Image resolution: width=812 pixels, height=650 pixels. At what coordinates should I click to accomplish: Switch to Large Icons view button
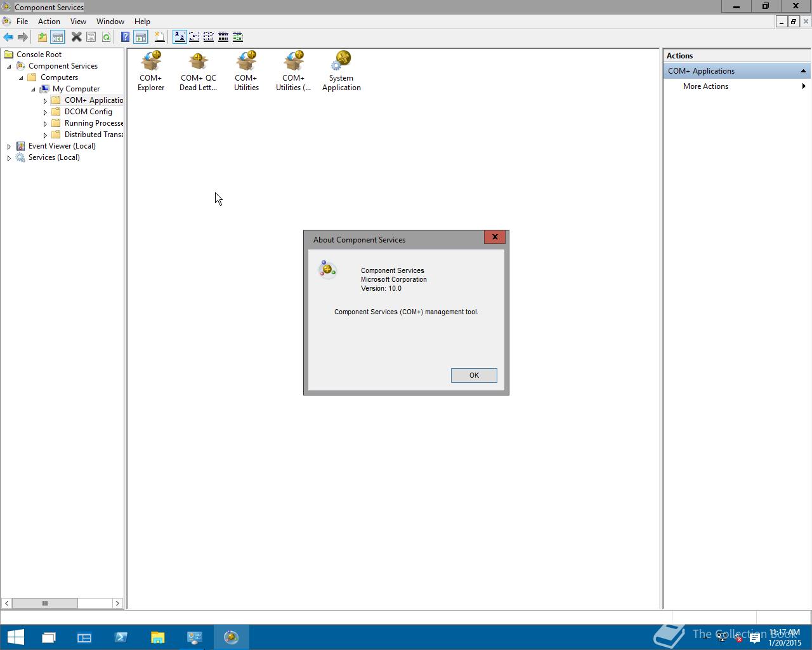[180, 37]
